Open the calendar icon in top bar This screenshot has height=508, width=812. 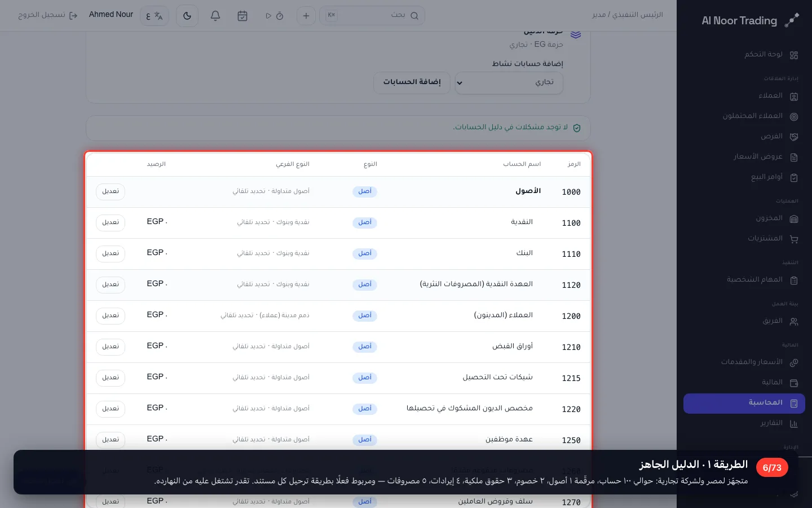pyautogui.click(x=242, y=16)
